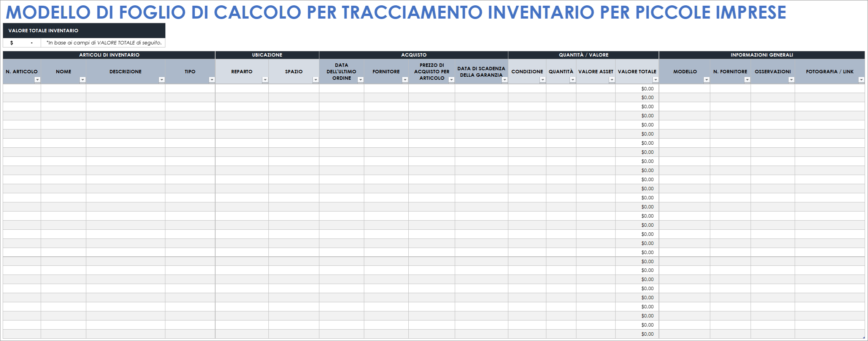Click the OSSERVAZIONI column header label
The height and width of the screenshot is (341, 868).
click(x=773, y=71)
